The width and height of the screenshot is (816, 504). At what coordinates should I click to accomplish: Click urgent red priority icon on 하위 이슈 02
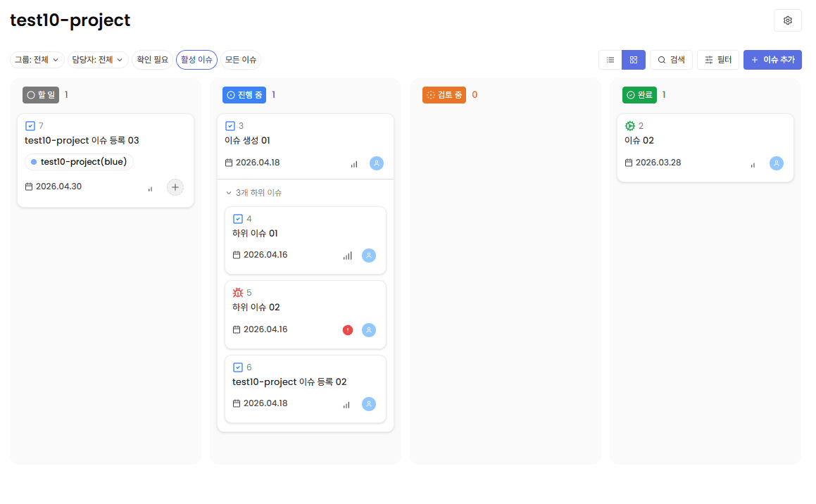pyautogui.click(x=348, y=330)
